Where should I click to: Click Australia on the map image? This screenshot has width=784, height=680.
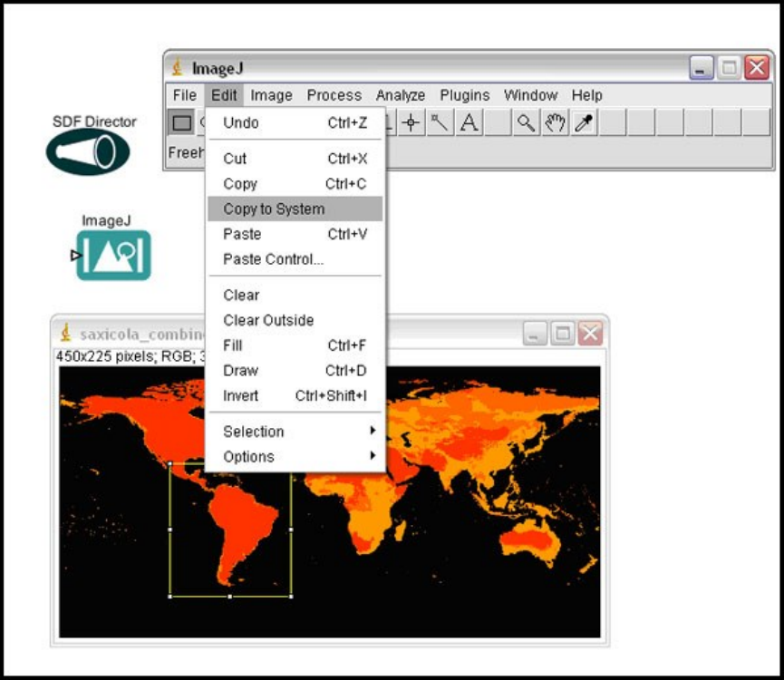pos(530,544)
